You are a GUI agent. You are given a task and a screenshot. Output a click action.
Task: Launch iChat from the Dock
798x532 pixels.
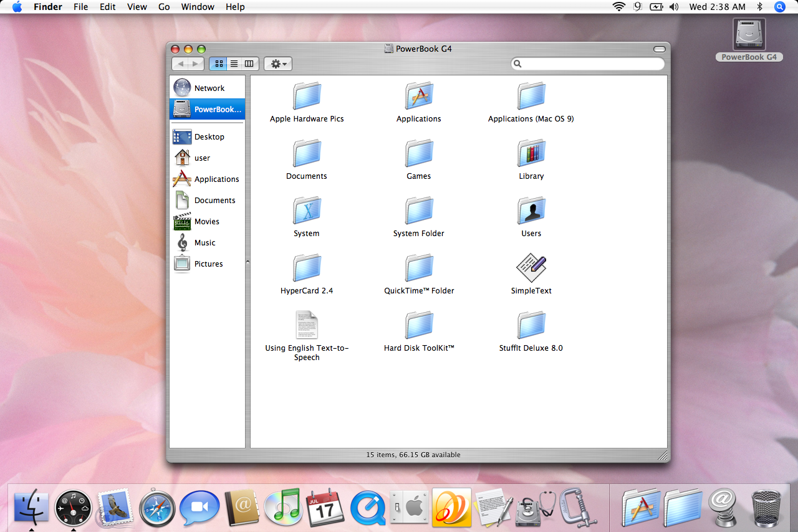(x=199, y=508)
